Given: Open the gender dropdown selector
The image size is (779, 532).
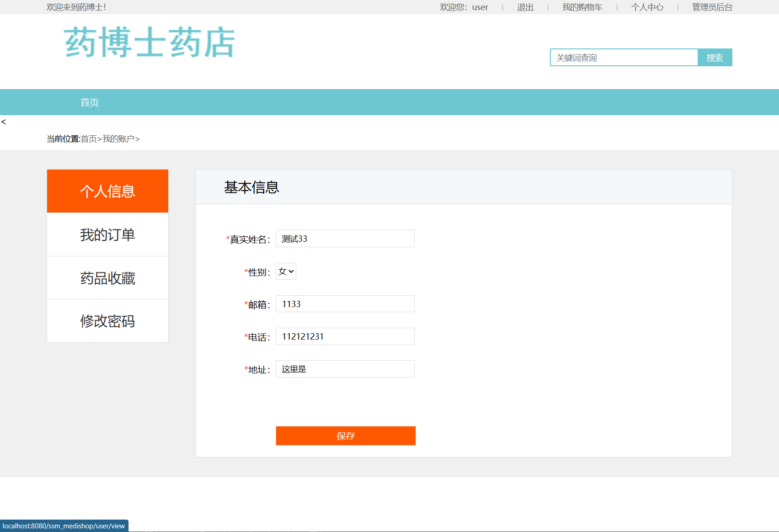Looking at the screenshot, I should coord(285,271).
